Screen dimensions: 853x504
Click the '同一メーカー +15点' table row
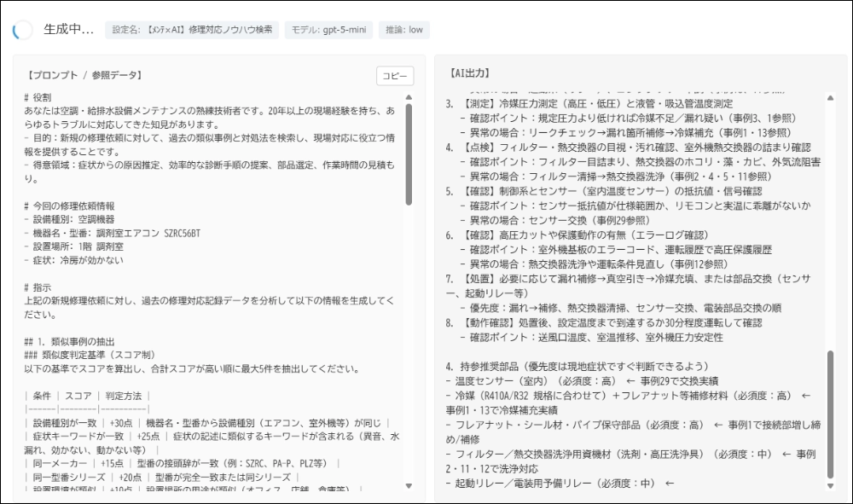tap(183, 464)
